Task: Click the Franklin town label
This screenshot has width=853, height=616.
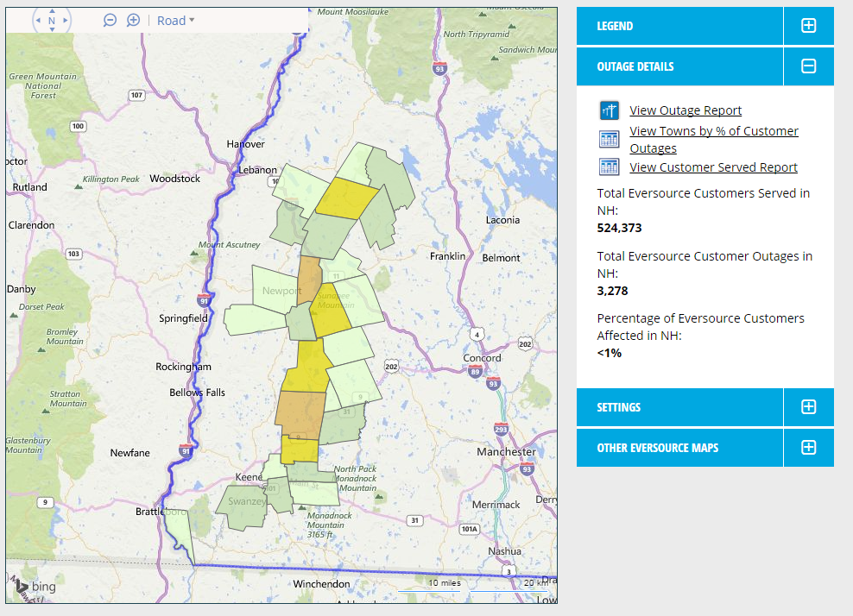Action: [x=448, y=256]
